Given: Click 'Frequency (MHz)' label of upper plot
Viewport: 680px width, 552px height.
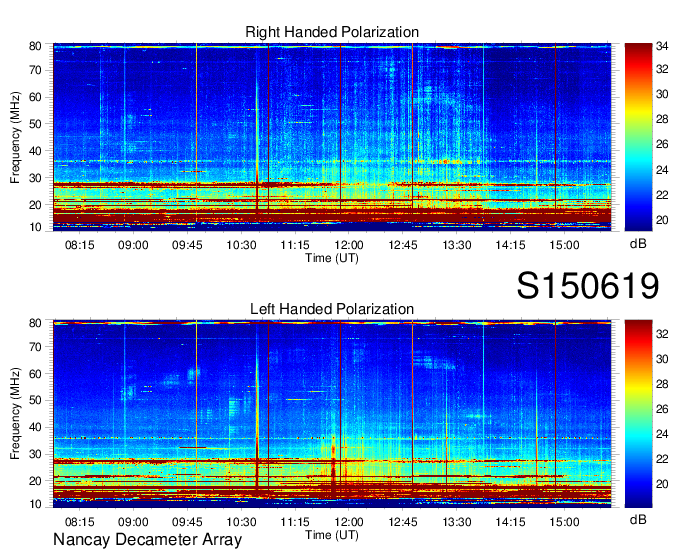Looking at the screenshot, I should point(15,137).
